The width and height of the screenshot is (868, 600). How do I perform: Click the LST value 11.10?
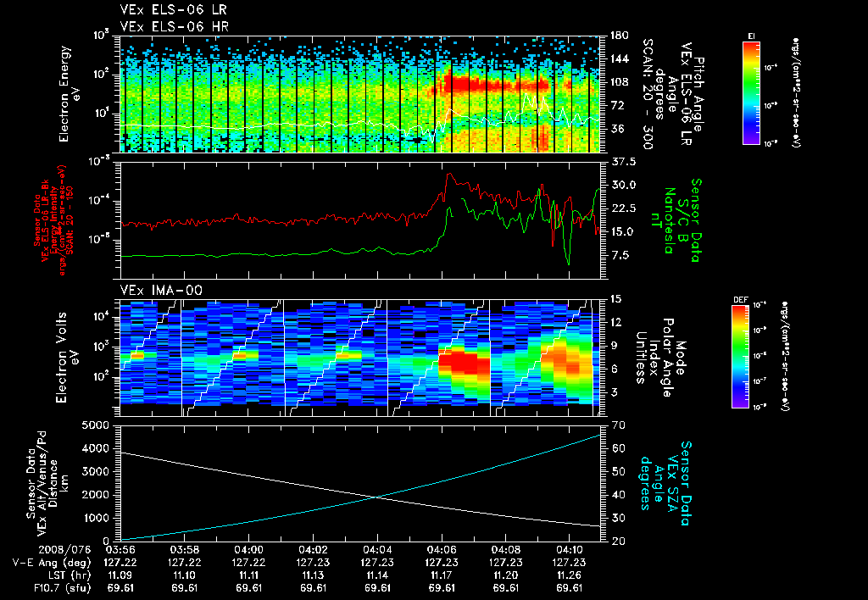[x=184, y=575]
